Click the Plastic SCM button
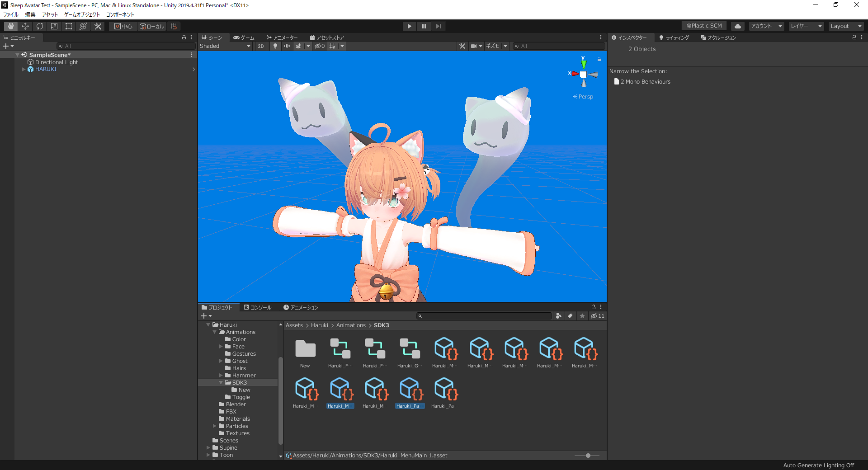 703,26
